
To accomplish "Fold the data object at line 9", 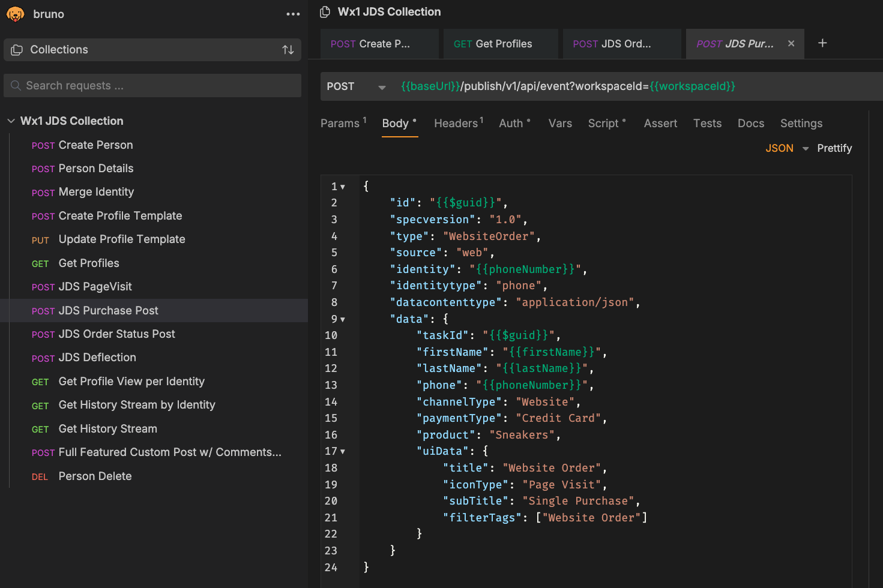I will pyautogui.click(x=343, y=320).
